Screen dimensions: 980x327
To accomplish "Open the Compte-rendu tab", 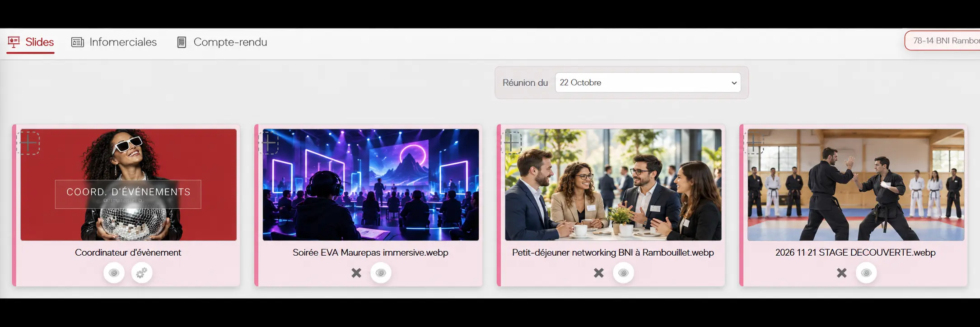I will coord(222,42).
